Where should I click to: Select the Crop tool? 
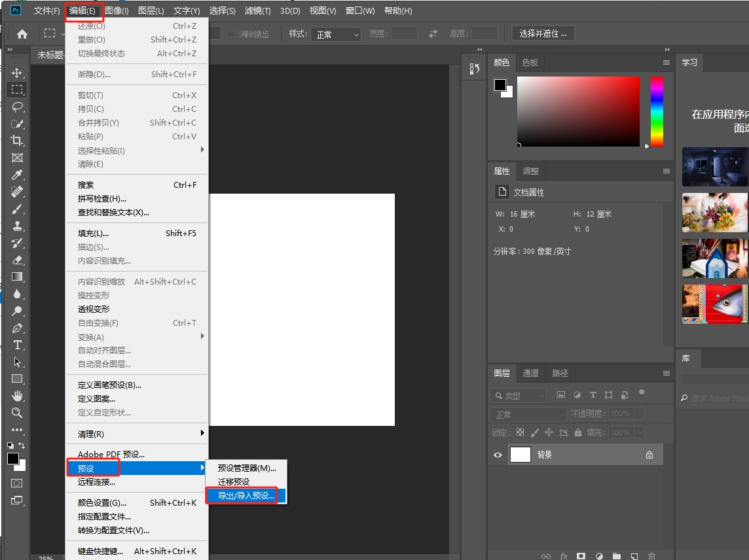tap(17, 141)
